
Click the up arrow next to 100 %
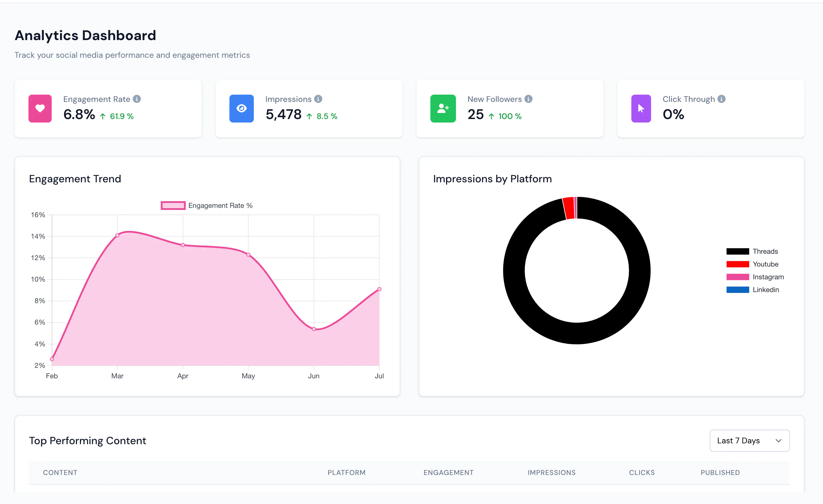pos(491,116)
